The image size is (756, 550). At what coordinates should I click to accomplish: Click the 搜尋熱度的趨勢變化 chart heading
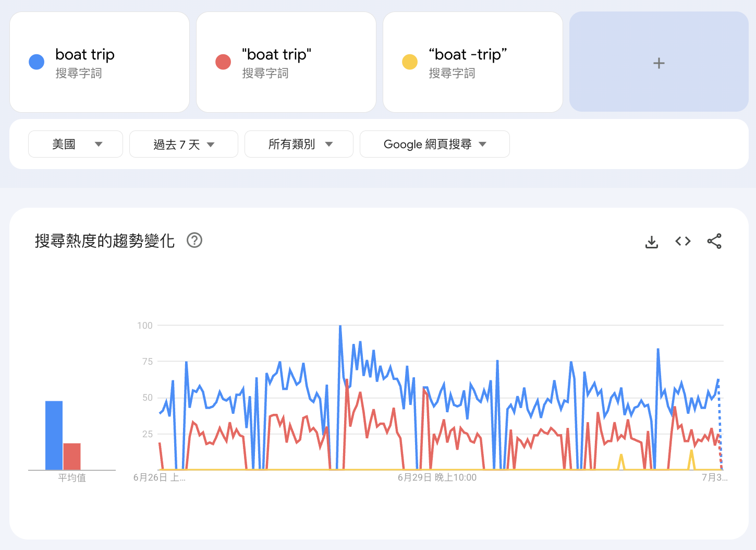[105, 241]
